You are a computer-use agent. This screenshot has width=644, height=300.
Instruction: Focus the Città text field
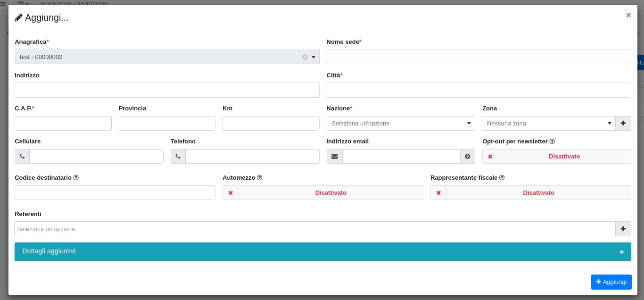479,90
